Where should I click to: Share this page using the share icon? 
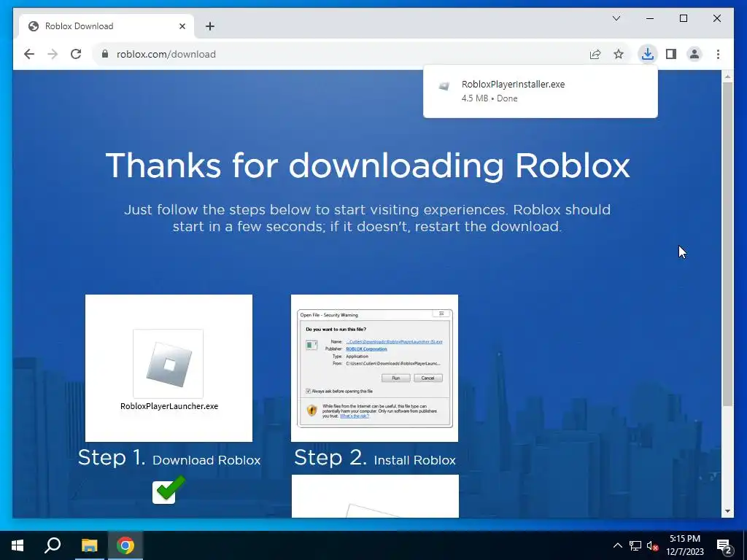click(x=595, y=54)
